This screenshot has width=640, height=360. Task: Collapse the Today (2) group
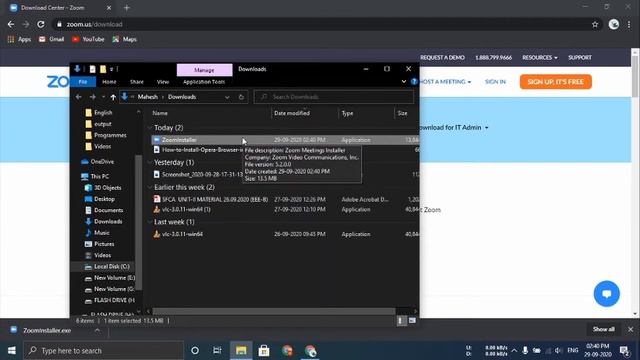(149, 128)
